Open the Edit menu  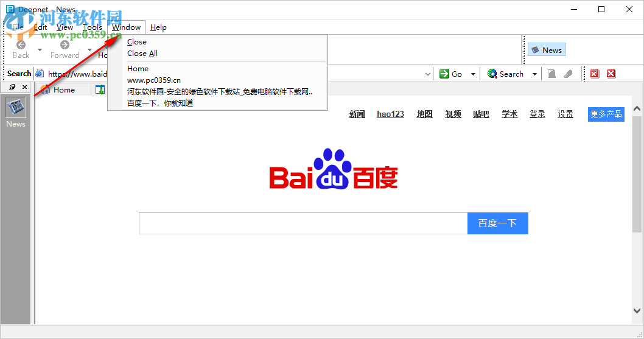40,27
